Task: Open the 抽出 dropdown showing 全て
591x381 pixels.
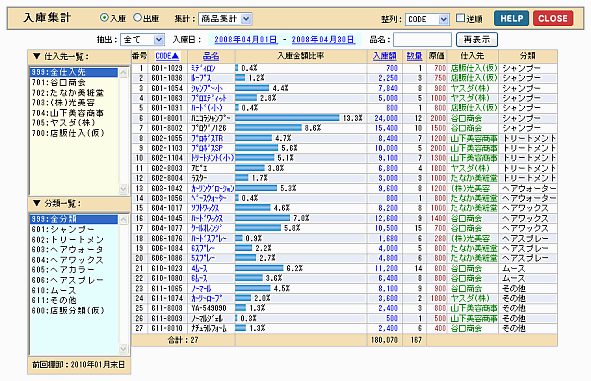Action: tap(142, 39)
